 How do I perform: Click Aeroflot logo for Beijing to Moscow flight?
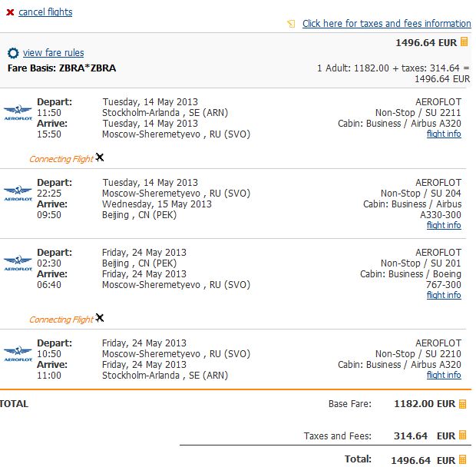click(17, 263)
